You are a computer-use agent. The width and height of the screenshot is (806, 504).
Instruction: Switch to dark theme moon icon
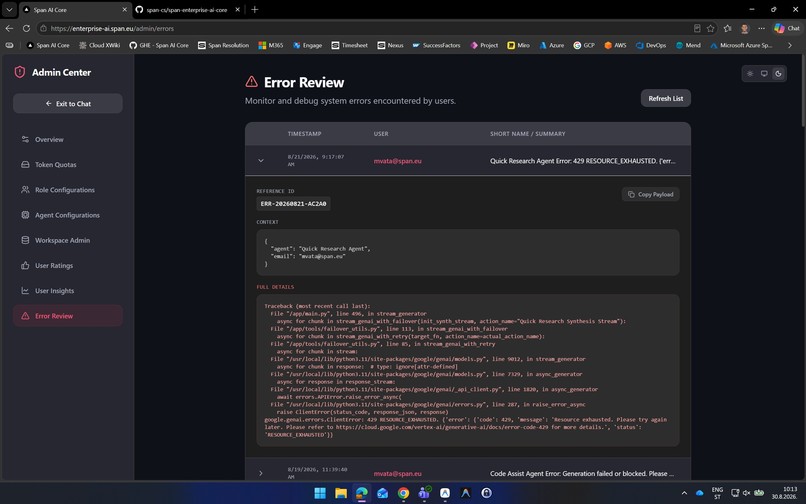pos(778,74)
